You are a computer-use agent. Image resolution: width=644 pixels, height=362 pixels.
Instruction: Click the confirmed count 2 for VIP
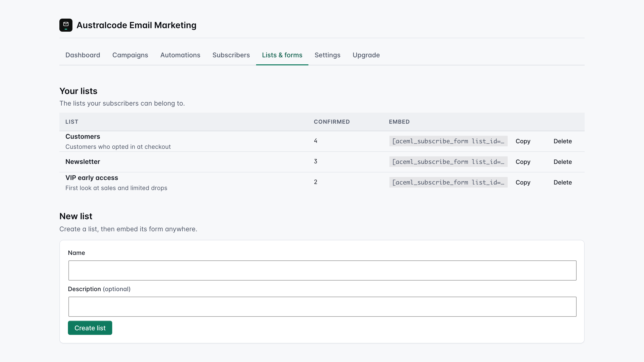point(315,182)
